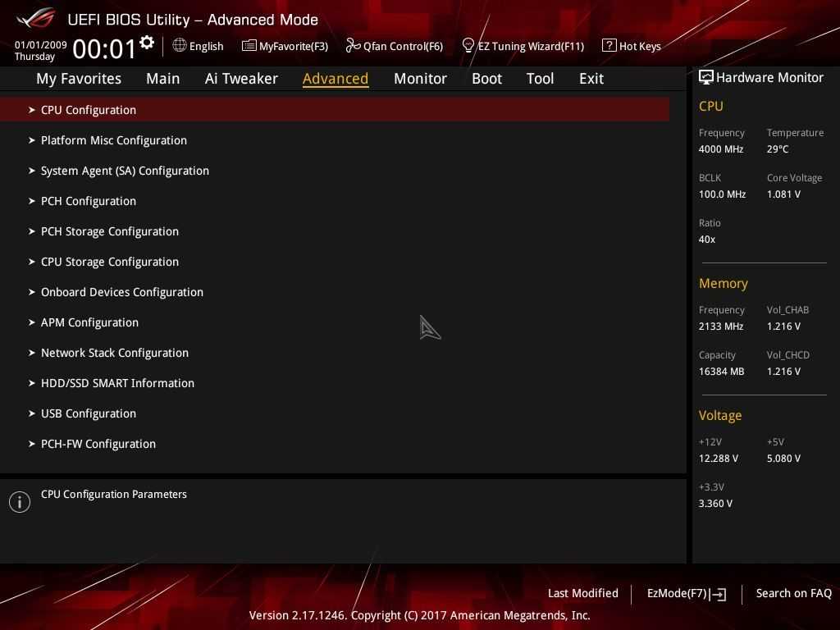The width and height of the screenshot is (840, 630).
Task: Open PCH Storage Configuration entry
Action: [x=110, y=231]
